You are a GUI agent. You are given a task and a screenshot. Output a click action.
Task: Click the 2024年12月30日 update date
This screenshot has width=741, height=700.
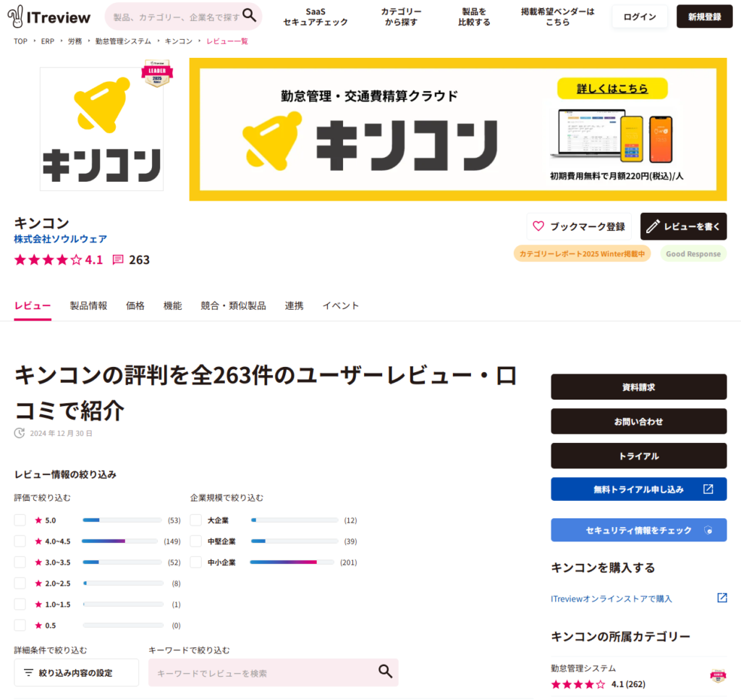tap(61, 433)
